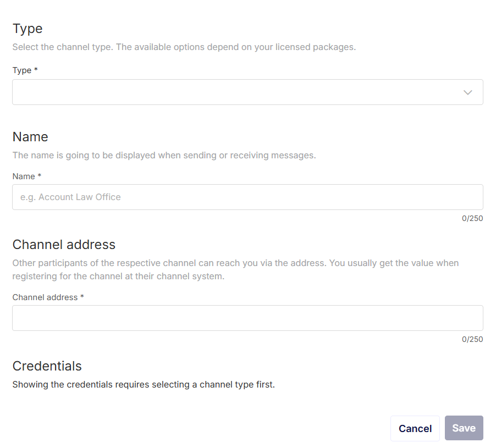Click the 'Credentials' section heading
496x448 pixels.
coord(47,366)
